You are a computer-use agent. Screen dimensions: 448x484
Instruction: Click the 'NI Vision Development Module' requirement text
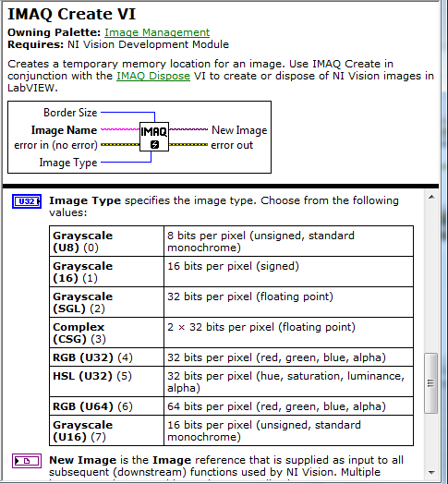click(x=148, y=44)
